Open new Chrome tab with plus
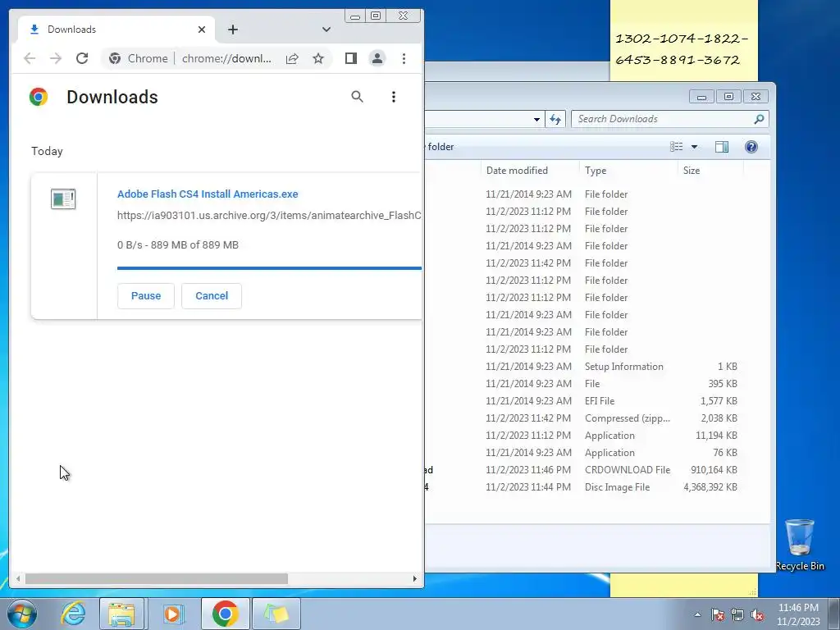Viewport: 840px width, 630px height. pos(232,30)
